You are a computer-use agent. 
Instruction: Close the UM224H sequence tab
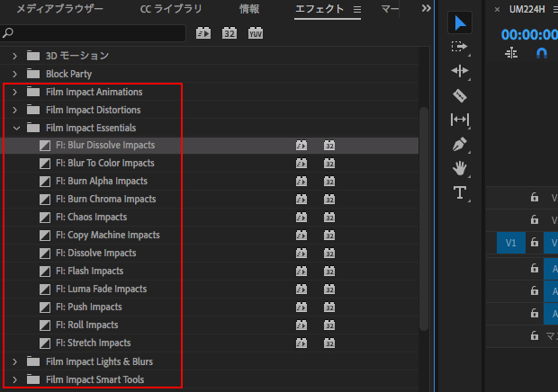(x=497, y=10)
